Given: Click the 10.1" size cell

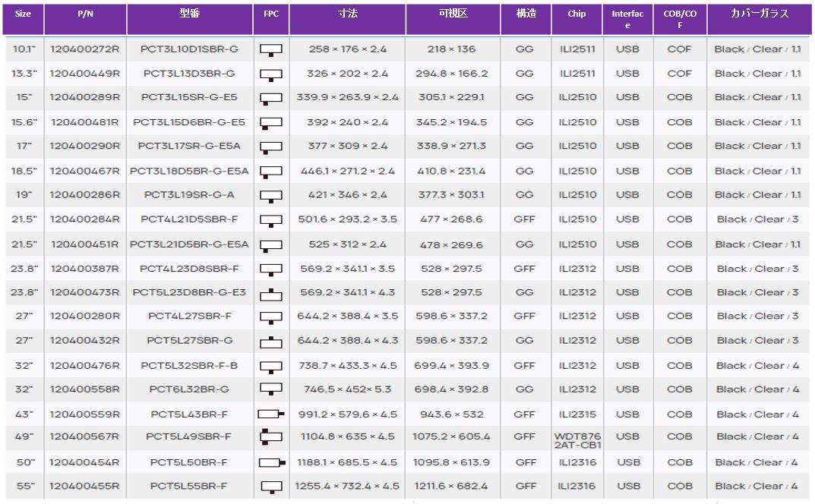Looking at the screenshot, I should [x=24, y=49].
